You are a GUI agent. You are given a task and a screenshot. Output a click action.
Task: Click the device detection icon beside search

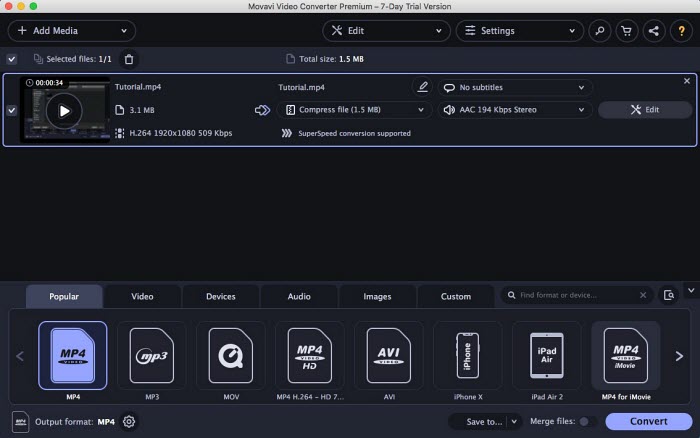click(x=668, y=295)
